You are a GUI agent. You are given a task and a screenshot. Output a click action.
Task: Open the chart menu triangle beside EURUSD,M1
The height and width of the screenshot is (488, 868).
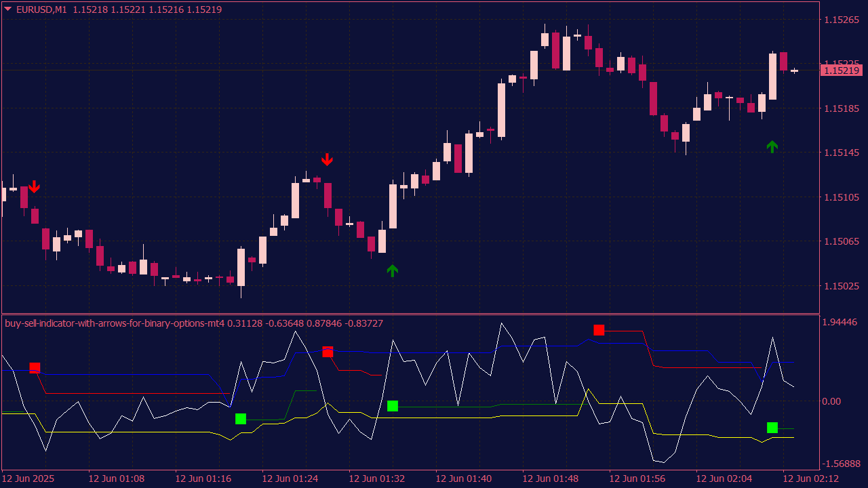[8, 9]
